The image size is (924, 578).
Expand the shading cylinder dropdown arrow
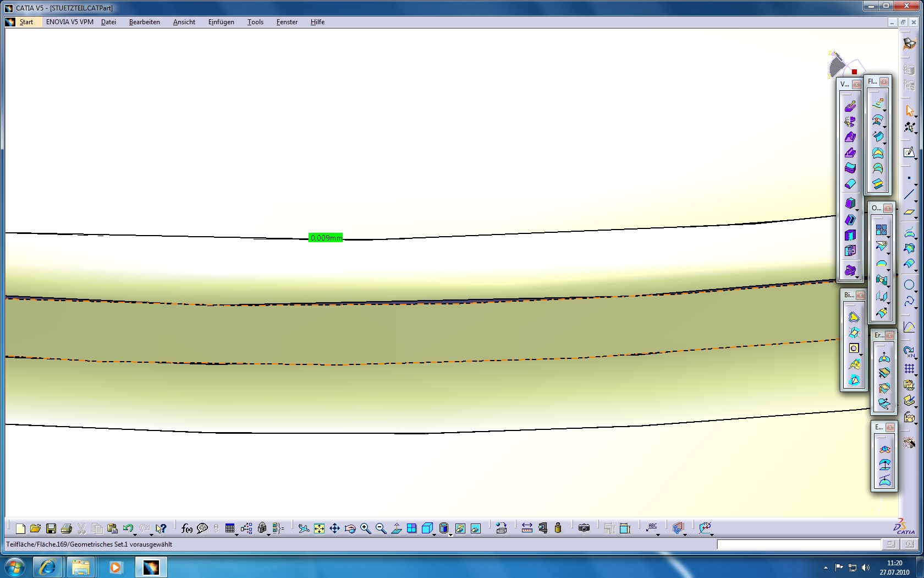(450, 535)
